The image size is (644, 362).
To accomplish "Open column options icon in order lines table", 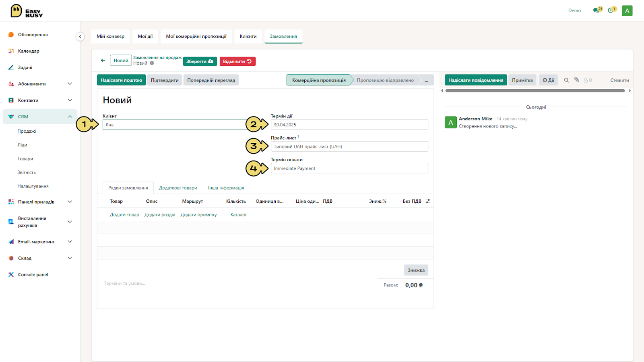I will point(428,201).
